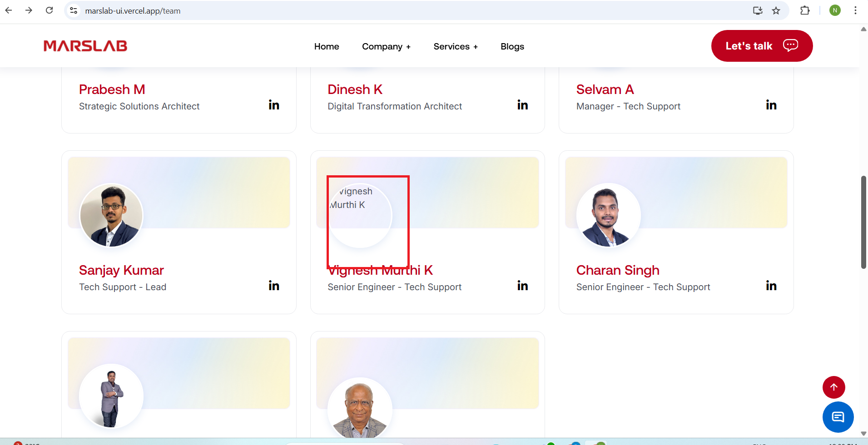Open the Chrome three-dot menu
This screenshot has width=868, height=445.
coord(855,10)
